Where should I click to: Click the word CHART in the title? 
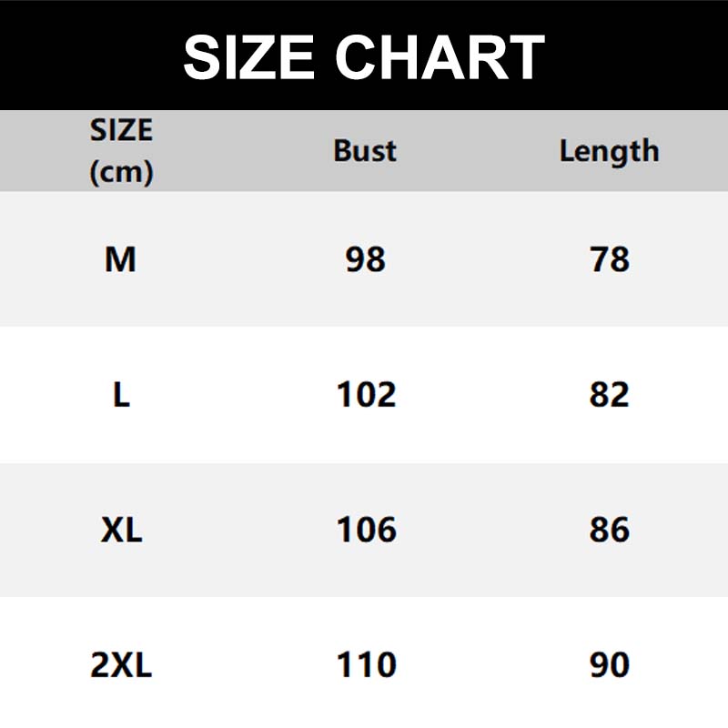click(440, 56)
